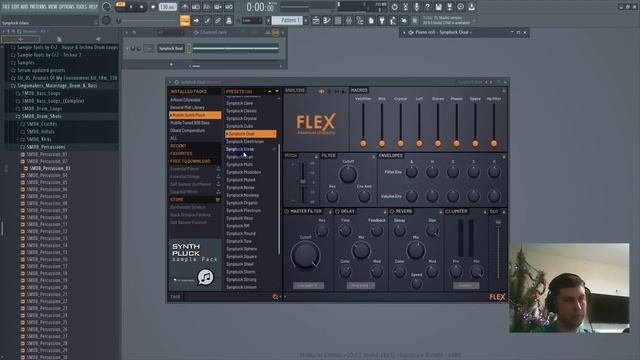
Task: Open the ADD menu
Action: [24, 7]
